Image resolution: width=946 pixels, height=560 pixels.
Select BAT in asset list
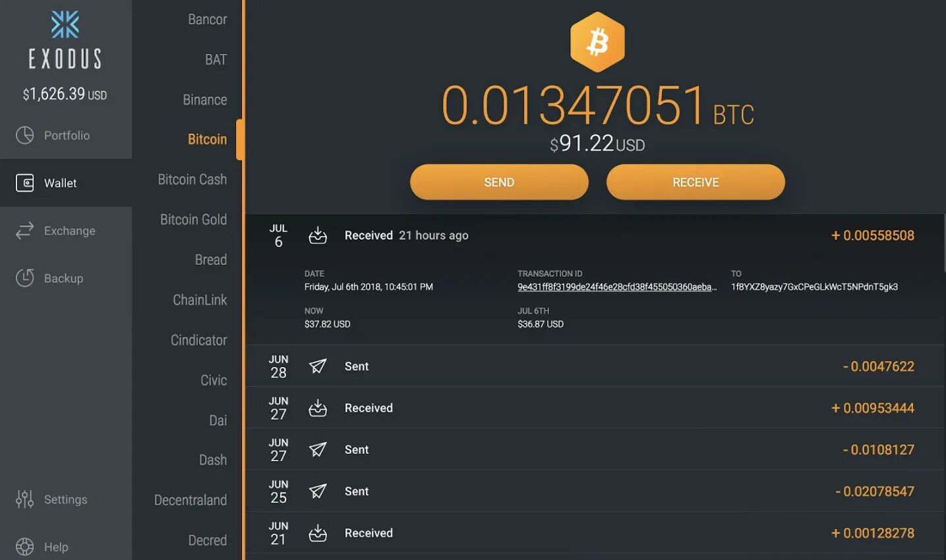point(216,59)
